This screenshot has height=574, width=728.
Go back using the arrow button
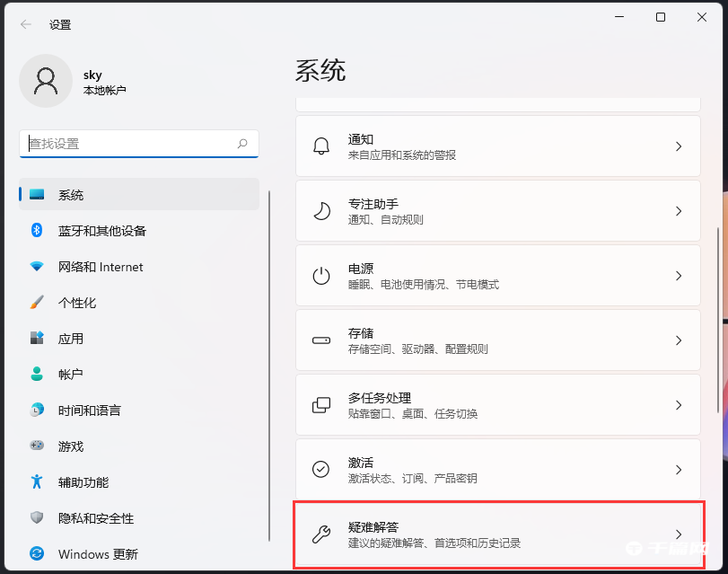[x=25, y=24]
